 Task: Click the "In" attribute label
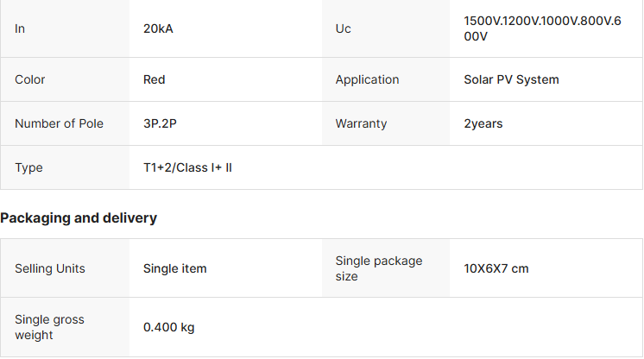point(20,28)
